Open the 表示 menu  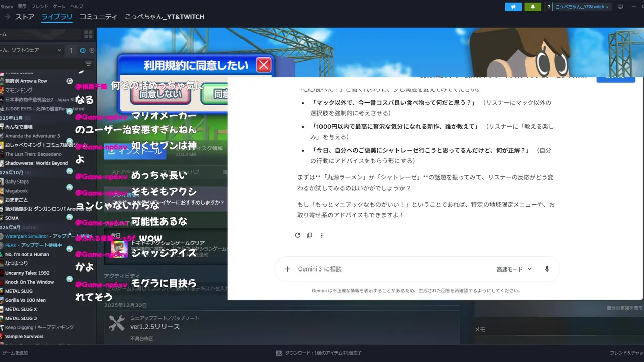[22, 6]
